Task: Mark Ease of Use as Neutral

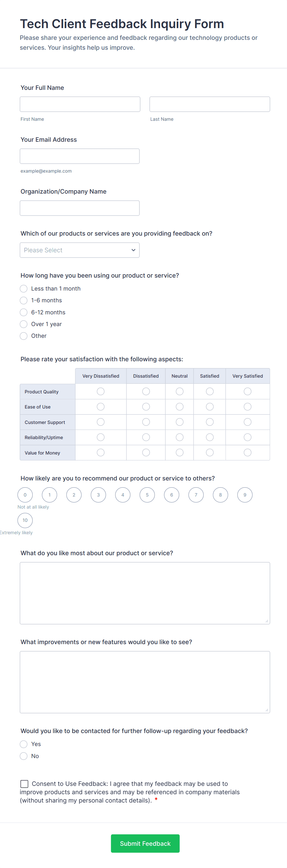Action: (180, 407)
